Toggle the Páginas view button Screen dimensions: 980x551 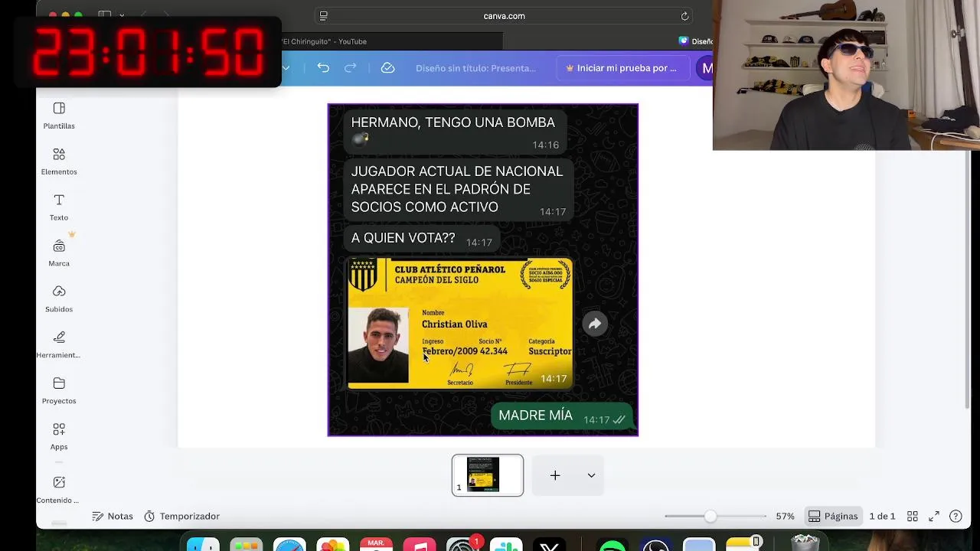833,517
